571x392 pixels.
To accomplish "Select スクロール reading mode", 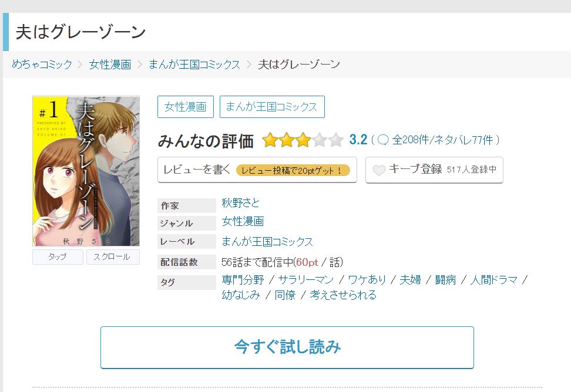I will pyautogui.click(x=113, y=256).
